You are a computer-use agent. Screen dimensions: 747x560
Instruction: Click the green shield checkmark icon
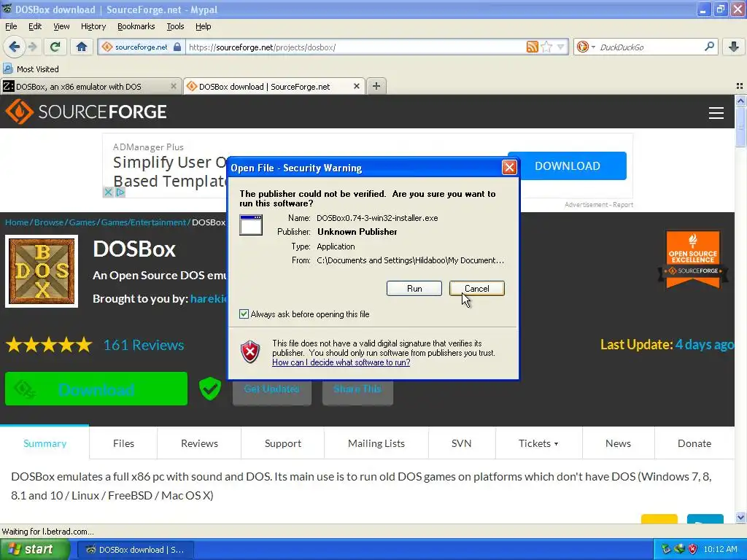pyautogui.click(x=209, y=388)
